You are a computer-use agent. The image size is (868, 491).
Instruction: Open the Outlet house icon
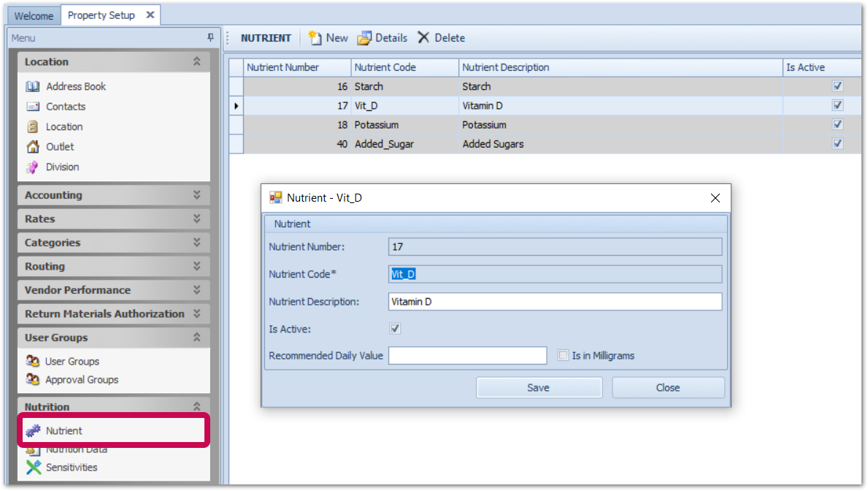pos(33,147)
